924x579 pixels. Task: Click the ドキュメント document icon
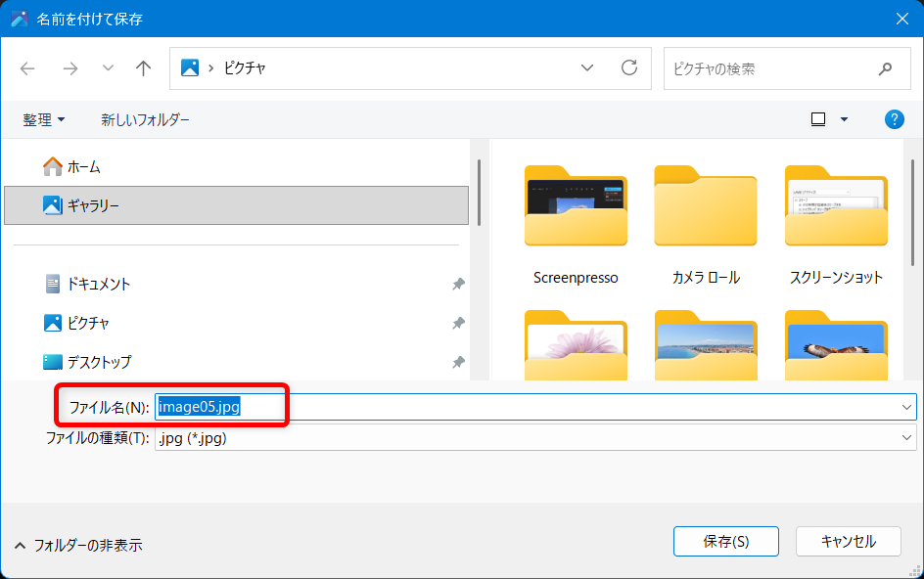tap(53, 284)
